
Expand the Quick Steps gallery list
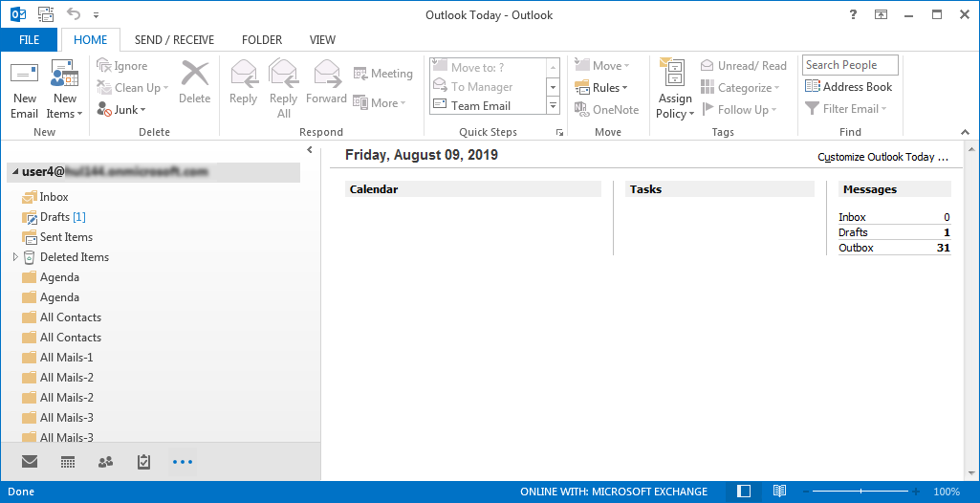pyautogui.click(x=554, y=106)
